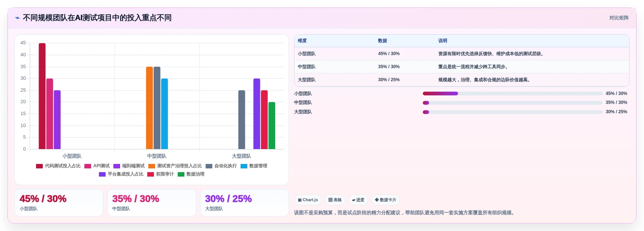Click the 大型团队 progress bar
This screenshot has height=231, width=644.
(512, 112)
